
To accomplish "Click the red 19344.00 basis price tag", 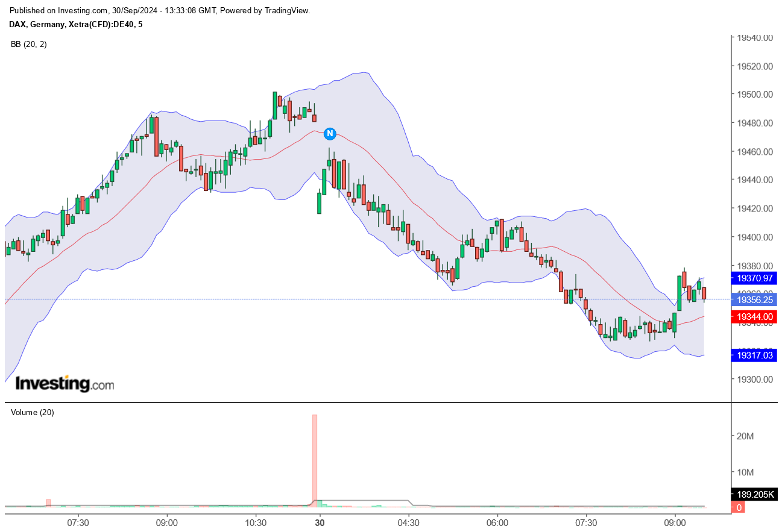I will click(754, 316).
